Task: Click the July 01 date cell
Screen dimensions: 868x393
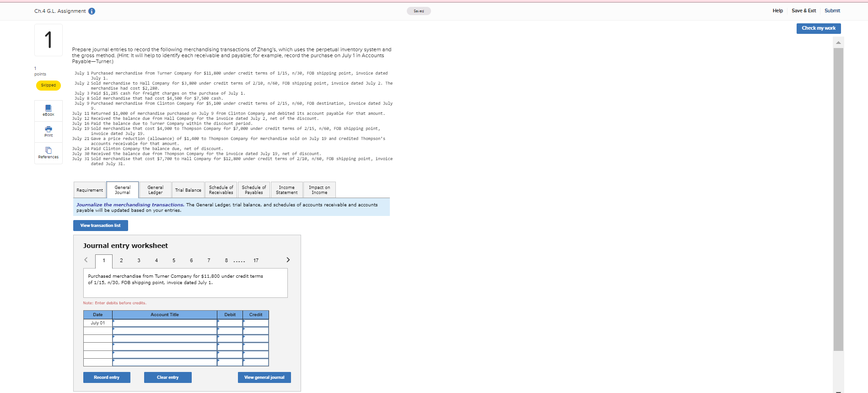Action: pos(98,323)
